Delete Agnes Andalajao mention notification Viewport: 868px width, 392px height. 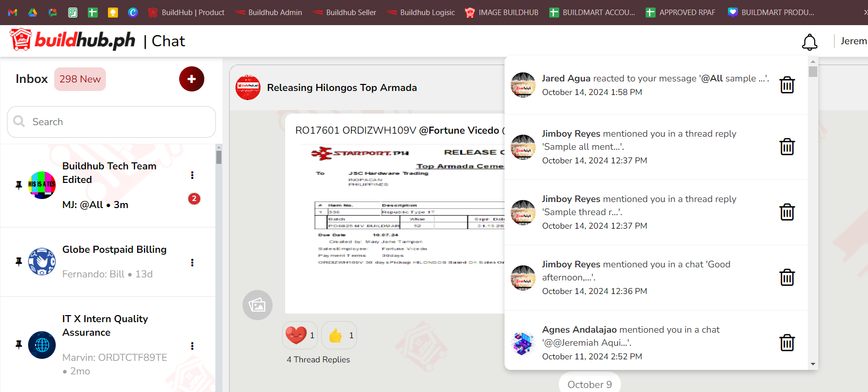(787, 343)
